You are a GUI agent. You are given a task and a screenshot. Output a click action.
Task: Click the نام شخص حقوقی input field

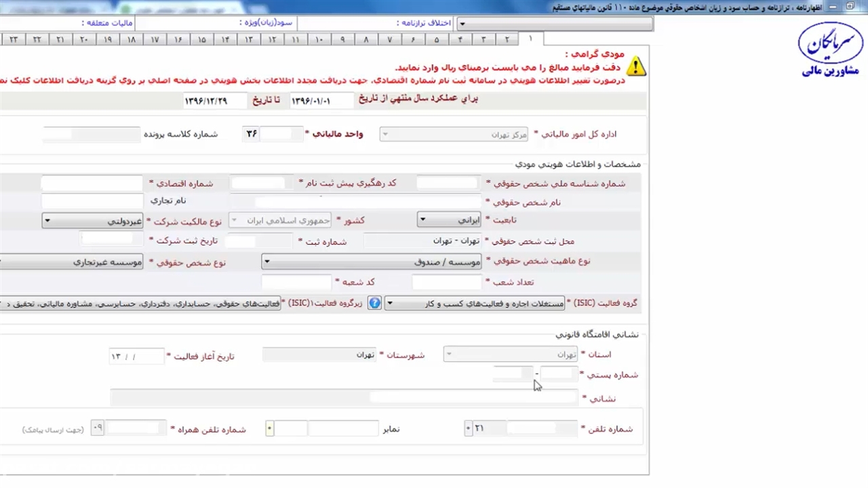(x=357, y=202)
